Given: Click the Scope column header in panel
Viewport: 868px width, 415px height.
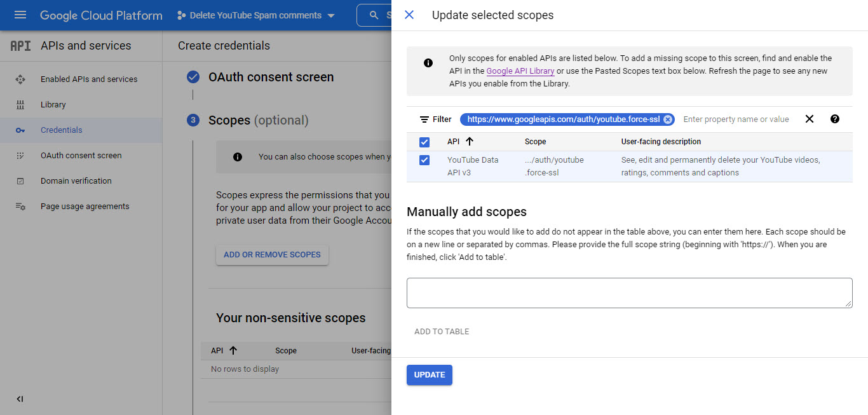Looking at the screenshot, I should (x=535, y=142).
